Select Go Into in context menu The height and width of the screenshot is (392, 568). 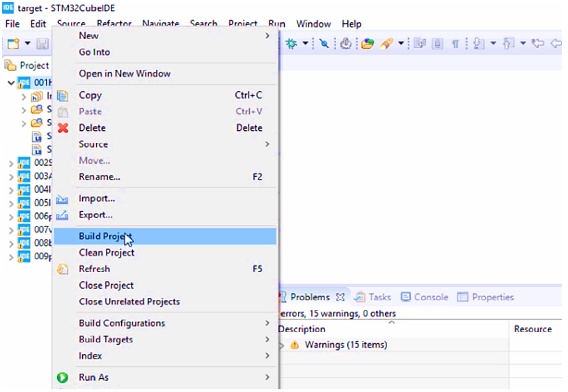[165, 52]
